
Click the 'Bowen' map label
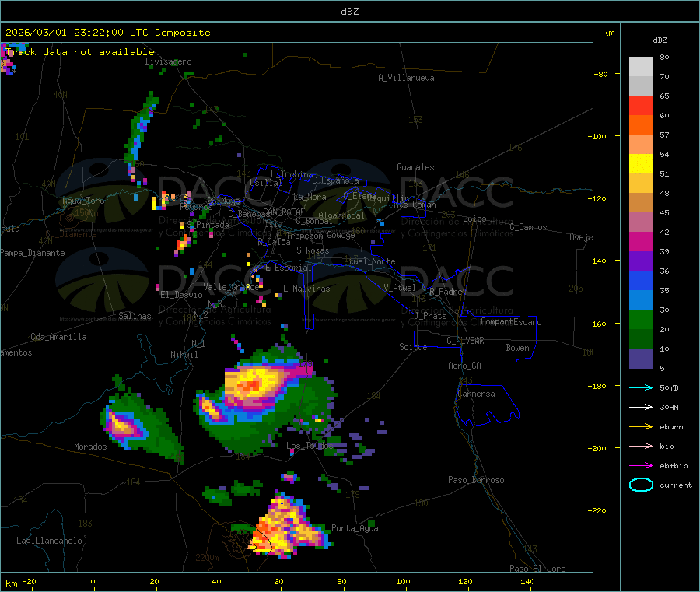pos(518,348)
